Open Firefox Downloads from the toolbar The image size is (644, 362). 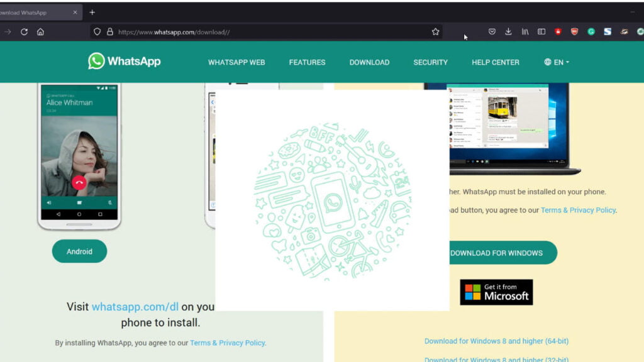pos(508,31)
